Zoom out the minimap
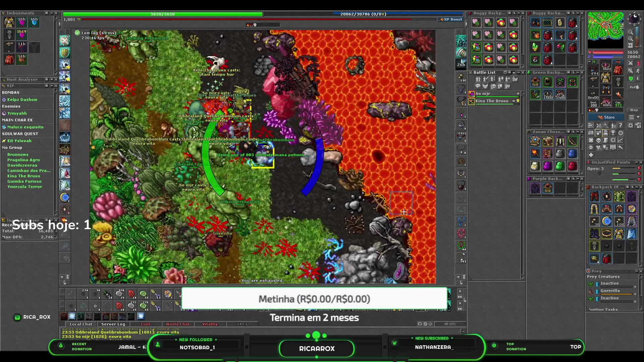This screenshot has height=362, width=644. [x=631, y=32]
